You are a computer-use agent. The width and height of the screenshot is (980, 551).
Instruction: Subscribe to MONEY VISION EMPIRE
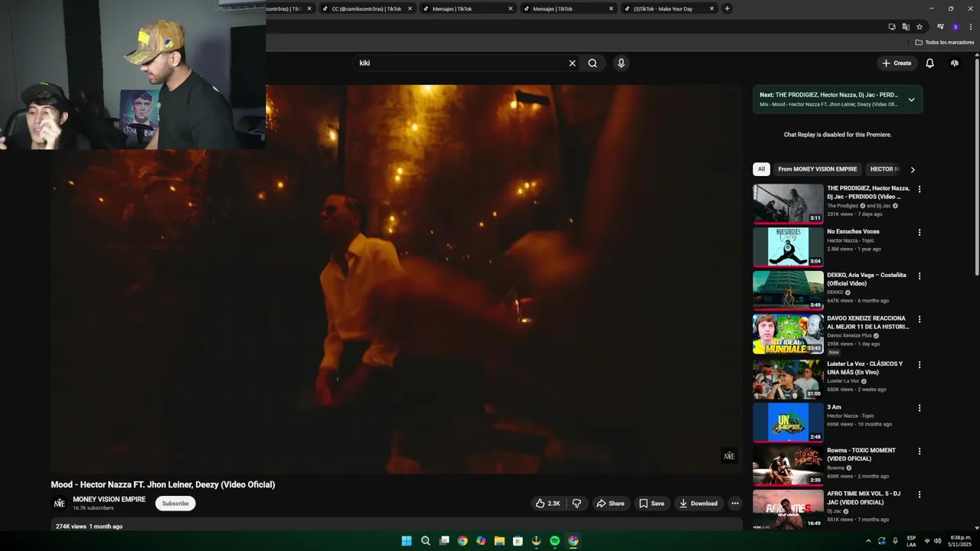[175, 504]
